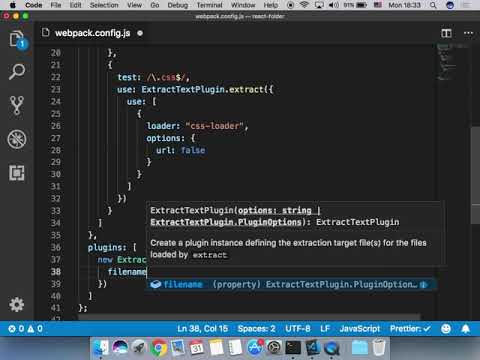480x360 pixels.
Task: Click the volume icon in menu bar
Action: click(334, 5)
